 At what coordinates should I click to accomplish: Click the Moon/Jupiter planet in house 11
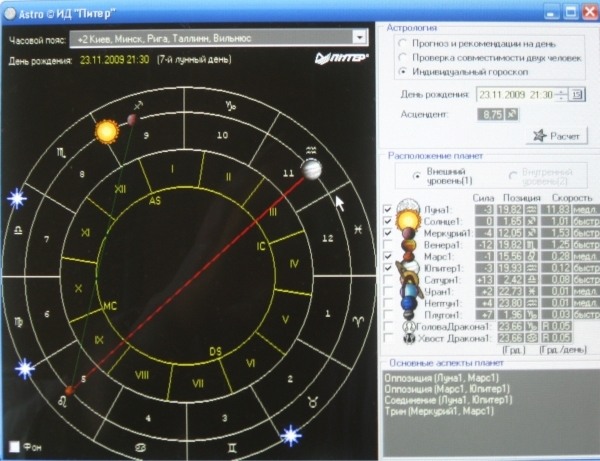[311, 169]
